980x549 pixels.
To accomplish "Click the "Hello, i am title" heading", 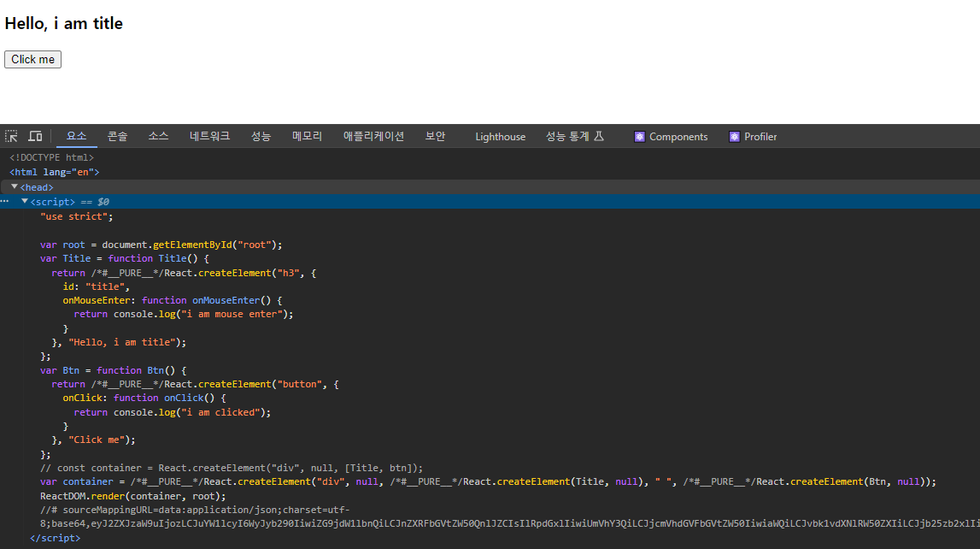I will pyautogui.click(x=64, y=24).
